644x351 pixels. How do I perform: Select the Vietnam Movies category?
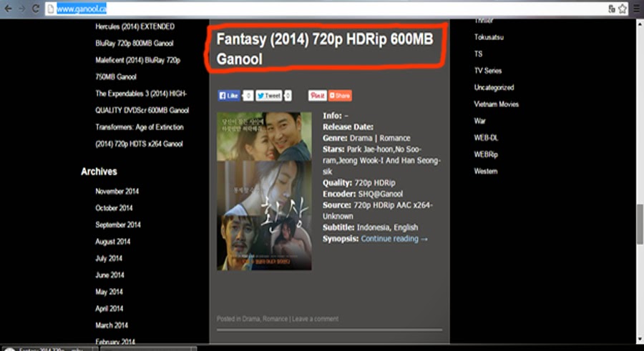496,104
